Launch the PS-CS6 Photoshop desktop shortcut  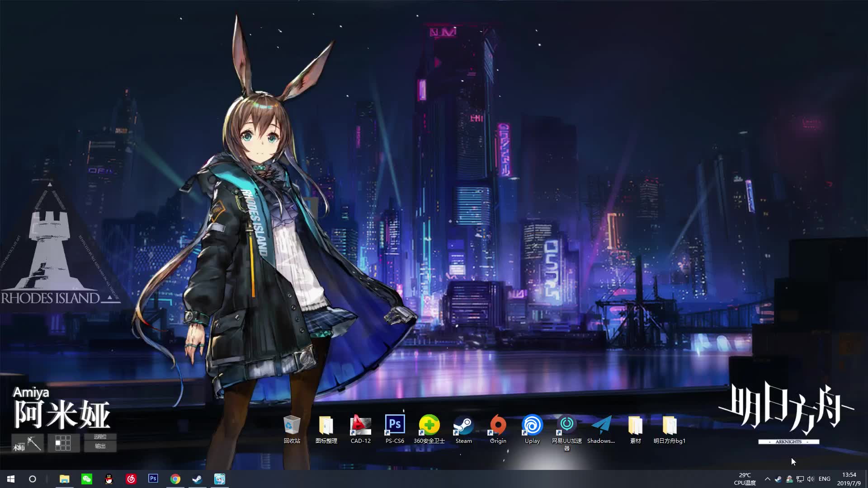(x=395, y=429)
